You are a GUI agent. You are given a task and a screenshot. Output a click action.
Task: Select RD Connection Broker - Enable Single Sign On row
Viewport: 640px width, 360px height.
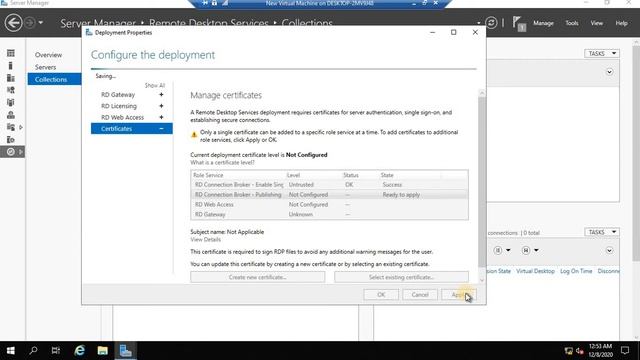329,184
